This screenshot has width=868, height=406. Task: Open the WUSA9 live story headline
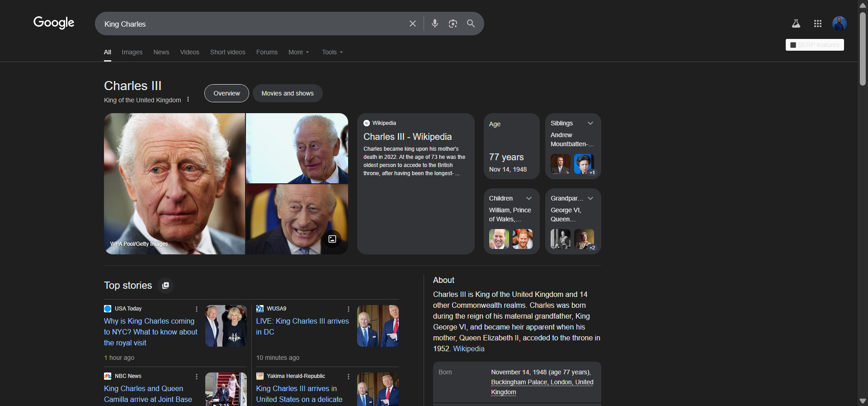click(x=302, y=326)
